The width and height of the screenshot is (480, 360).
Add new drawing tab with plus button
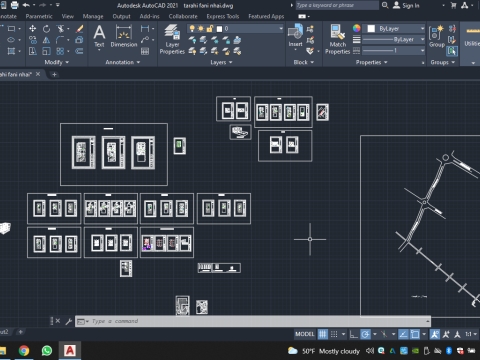click(x=54, y=74)
